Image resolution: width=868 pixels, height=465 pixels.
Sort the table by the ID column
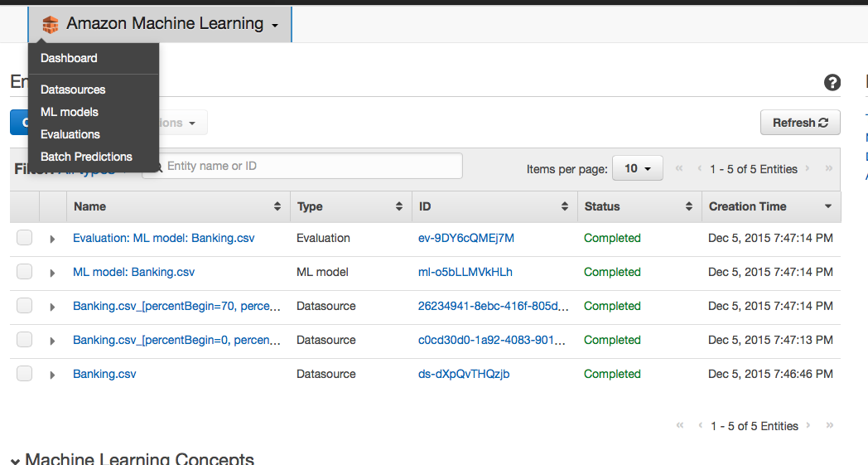point(565,206)
